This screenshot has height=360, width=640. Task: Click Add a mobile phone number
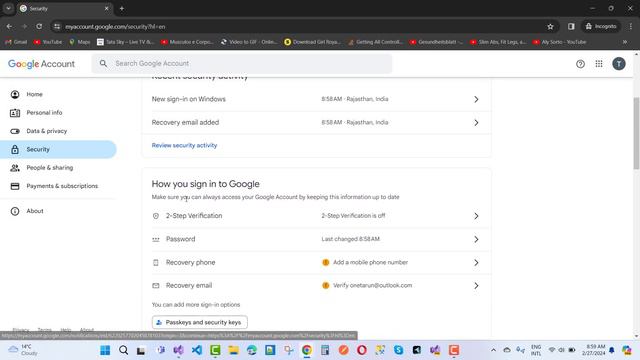click(x=370, y=262)
